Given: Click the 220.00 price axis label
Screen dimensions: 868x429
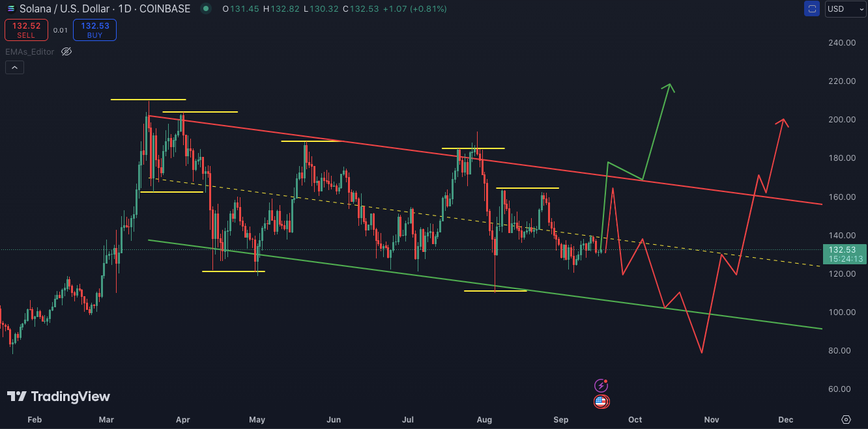Looking at the screenshot, I should [842, 81].
